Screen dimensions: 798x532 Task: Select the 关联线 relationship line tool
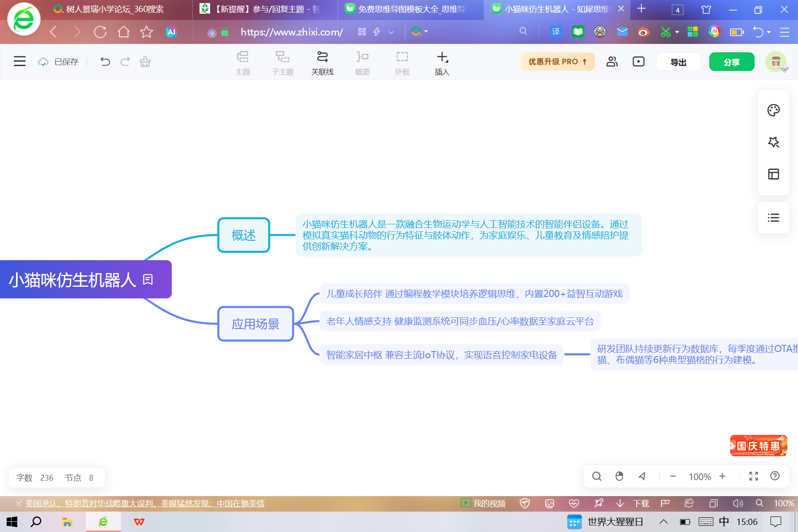coord(322,63)
